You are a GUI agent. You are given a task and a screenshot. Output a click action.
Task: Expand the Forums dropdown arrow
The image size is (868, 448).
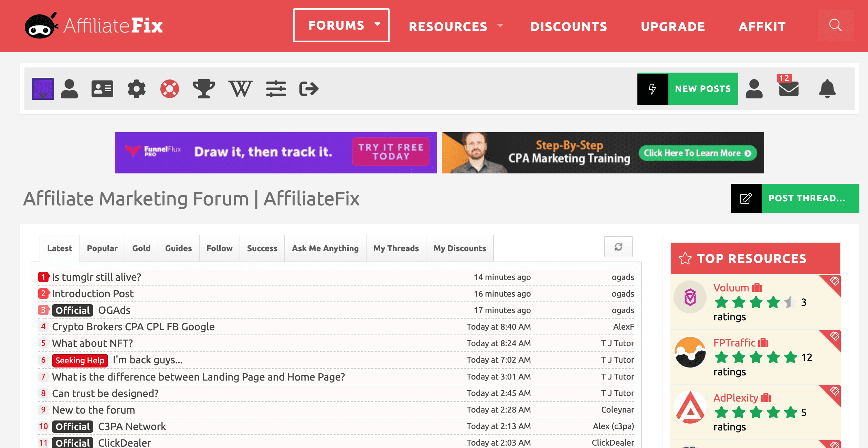378,24
